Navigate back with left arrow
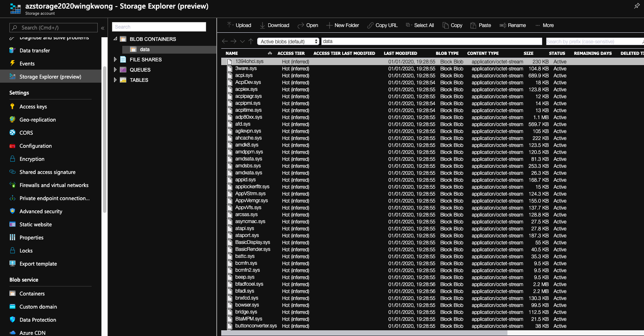This screenshot has height=336, width=644. (x=224, y=41)
